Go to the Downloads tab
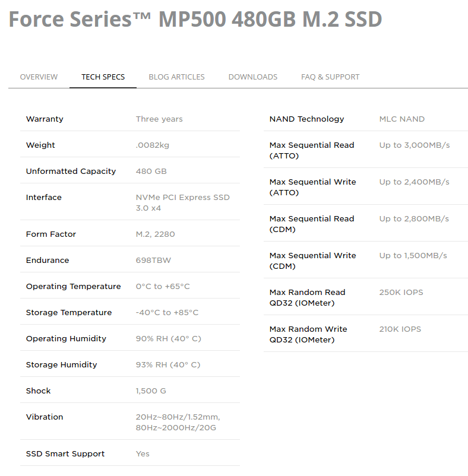The width and height of the screenshot is (468, 476). click(x=252, y=77)
